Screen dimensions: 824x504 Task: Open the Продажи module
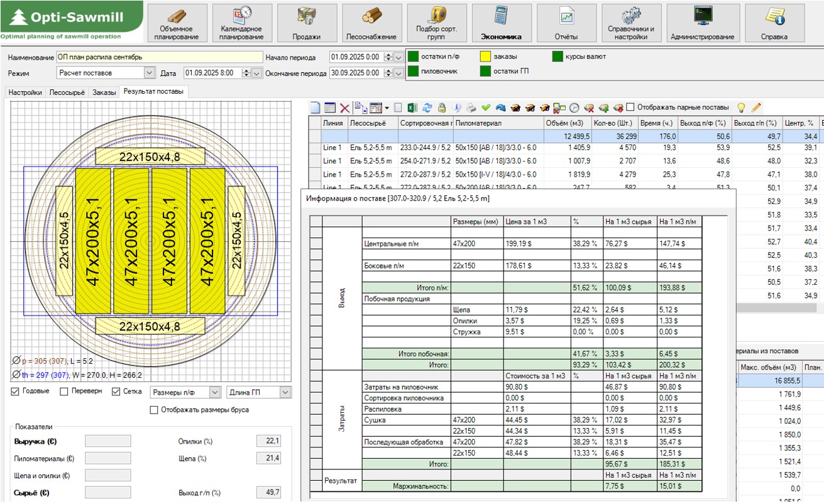(x=307, y=23)
